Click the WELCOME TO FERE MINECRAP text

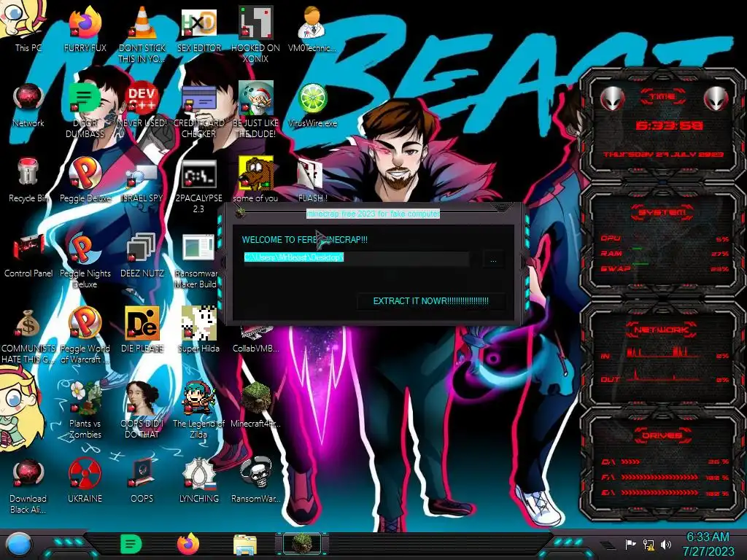(305, 239)
